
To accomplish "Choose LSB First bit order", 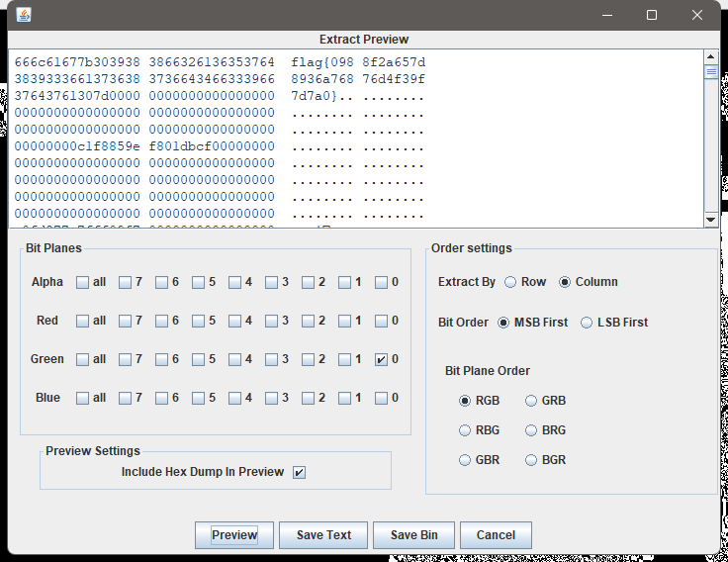I will pos(587,323).
